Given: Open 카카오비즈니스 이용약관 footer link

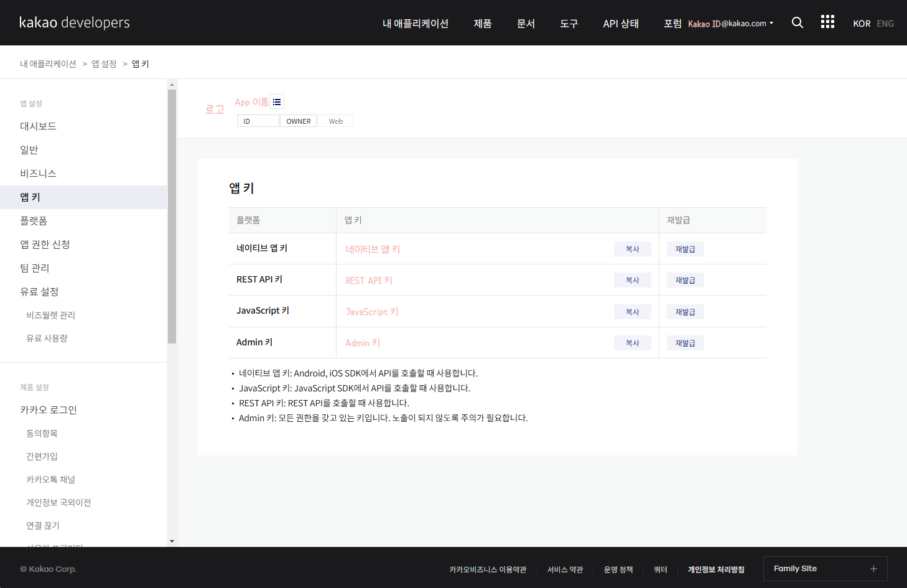Looking at the screenshot, I should [488, 569].
